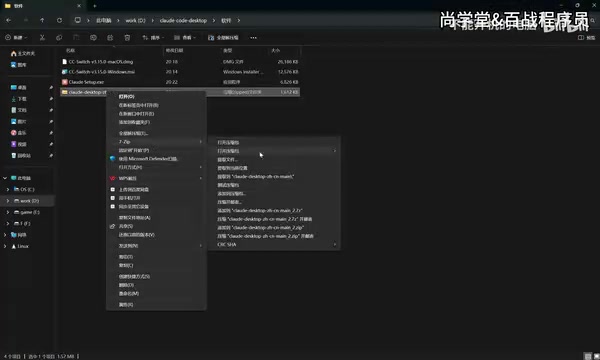Go back using the Back arrow
Image resolution: width=600 pixels, height=360 pixels.
coord(8,20)
